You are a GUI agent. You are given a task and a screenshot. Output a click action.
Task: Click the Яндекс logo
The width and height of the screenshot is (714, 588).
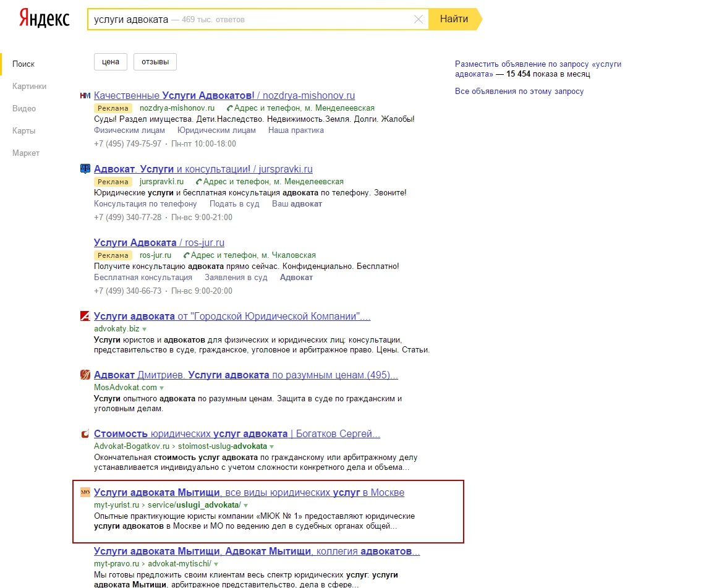[x=44, y=19]
